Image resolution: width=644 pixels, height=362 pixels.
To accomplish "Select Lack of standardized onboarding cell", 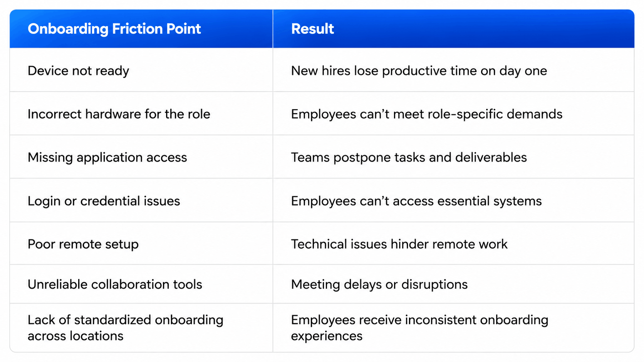I will point(141,328).
